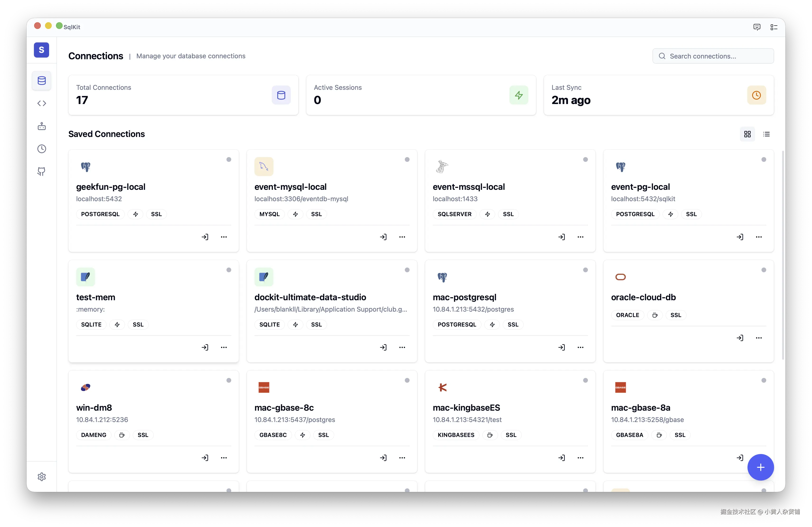Click the SQL Server logo on event-mssql-local

click(442, 167)
